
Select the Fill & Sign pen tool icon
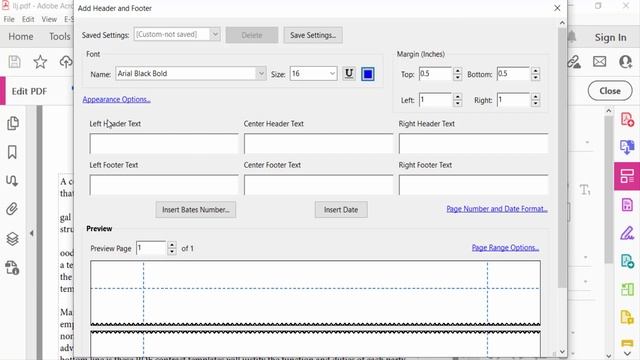point(627,233)
